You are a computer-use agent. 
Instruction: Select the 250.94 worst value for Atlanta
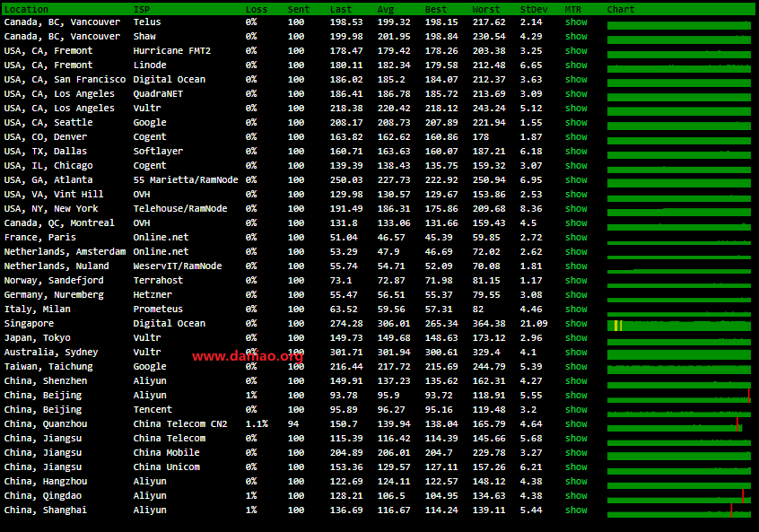489,180
